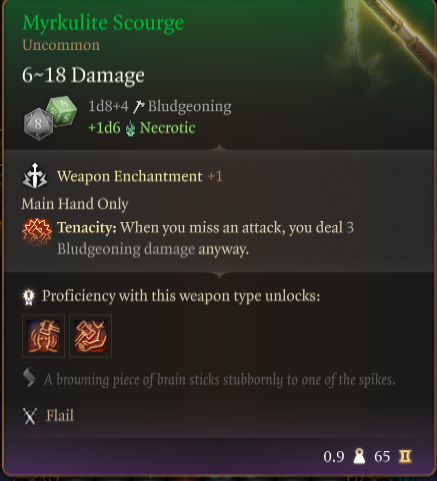This screenshot has width=437, height=481.
Task: Click the flail weapon image thumbnail
Action: 380,43
